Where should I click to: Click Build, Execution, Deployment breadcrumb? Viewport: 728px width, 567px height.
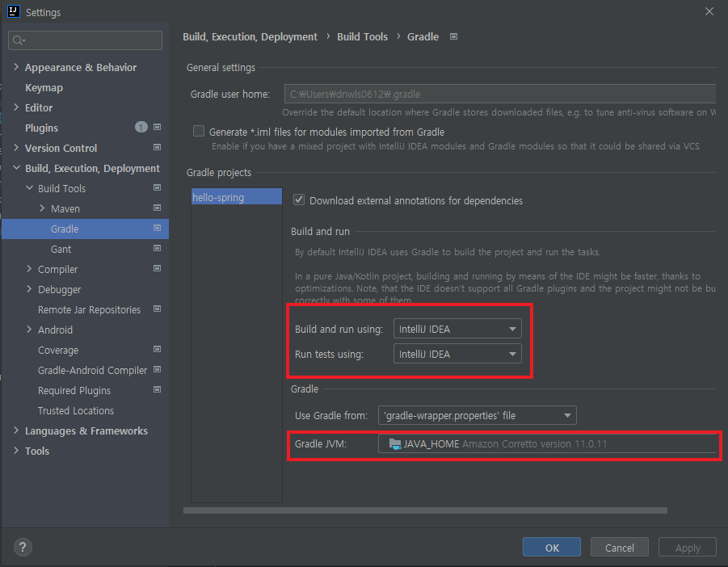pos(250,36)
